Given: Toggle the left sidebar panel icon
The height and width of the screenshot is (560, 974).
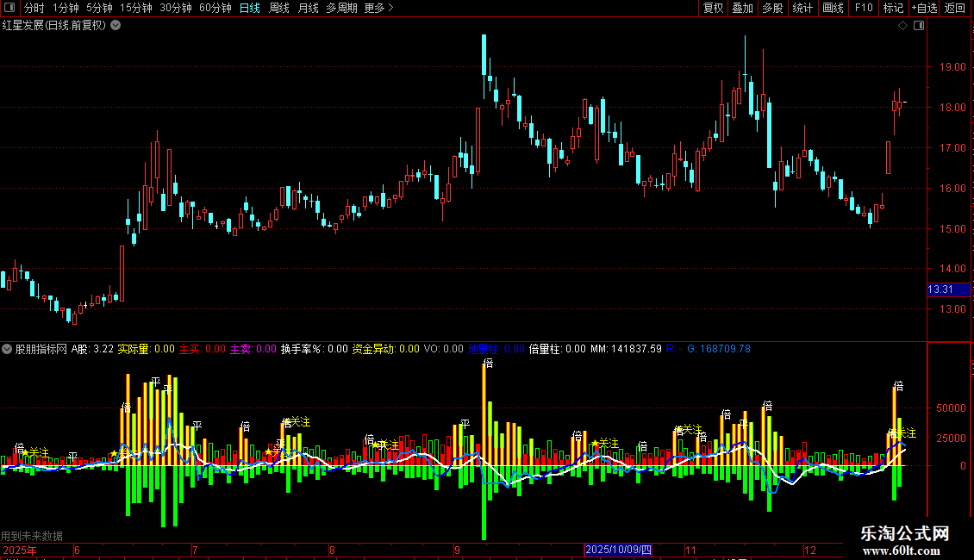Looking at the screenshot, I should coord(9,8).
